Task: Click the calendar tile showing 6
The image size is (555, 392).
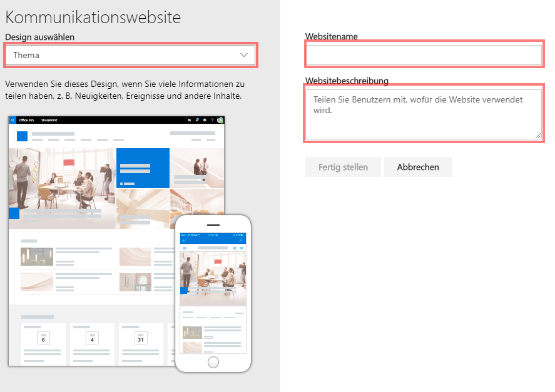Action: [x=43, y=339]
